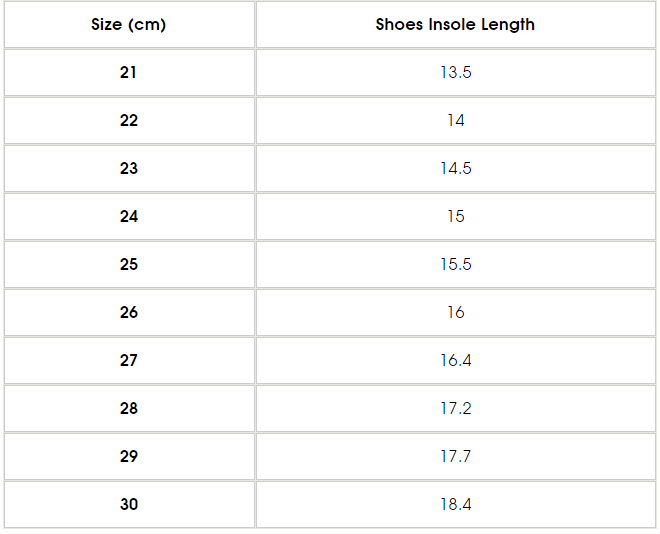Click the 17.2 insole length value
The width and height of the screenshot is (660, 534).
[455, 408]
